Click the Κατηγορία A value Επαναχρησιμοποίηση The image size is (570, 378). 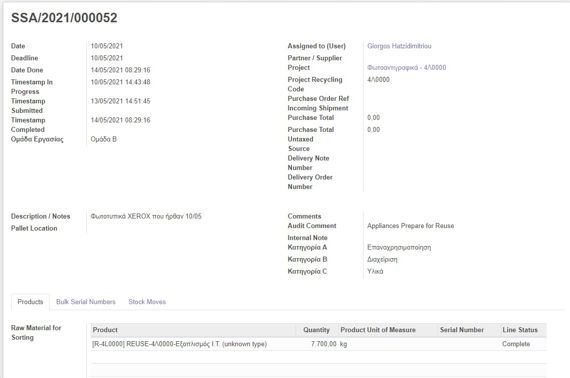399,248
